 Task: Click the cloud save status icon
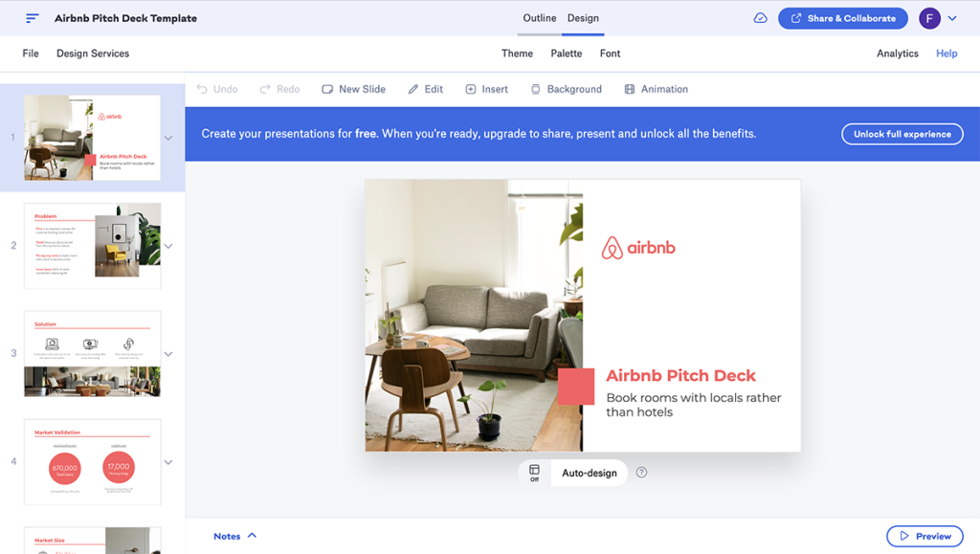tap(760, 18)
